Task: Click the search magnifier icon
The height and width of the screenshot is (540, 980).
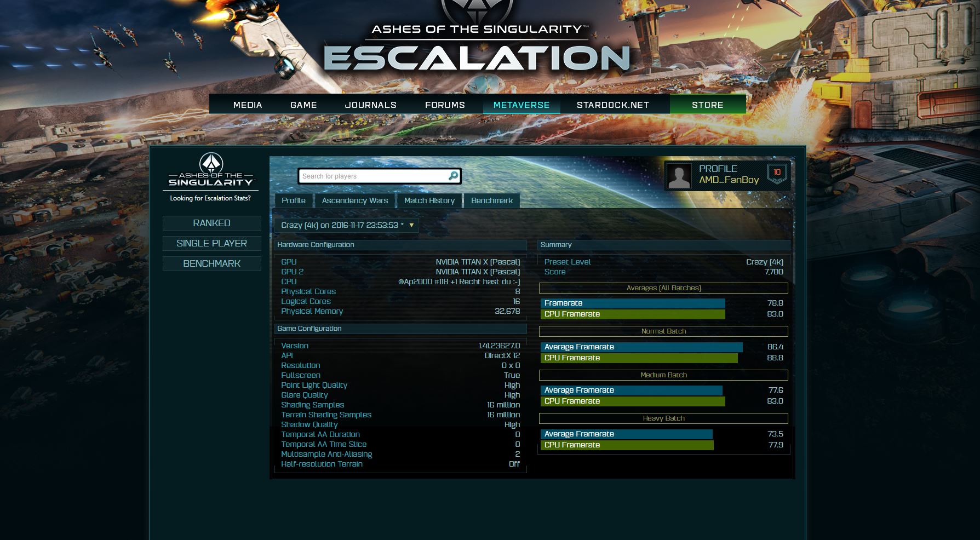Action: [453, 176]
